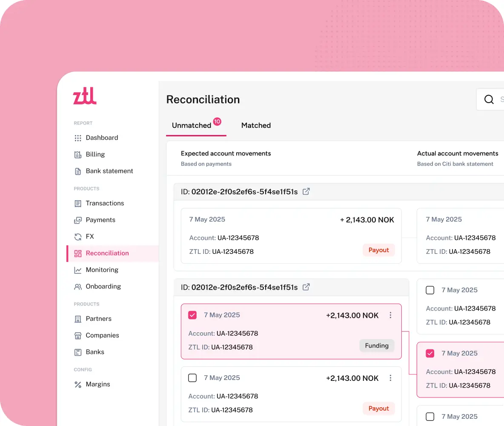
Task: Open three-dot menu on Funding card
Action: click(390, 315)
